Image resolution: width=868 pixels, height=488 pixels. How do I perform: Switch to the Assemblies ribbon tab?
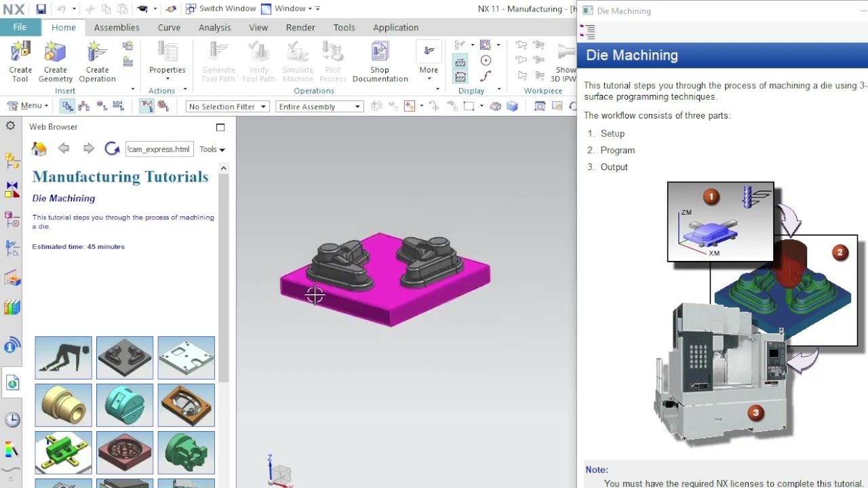pos(117,28)
